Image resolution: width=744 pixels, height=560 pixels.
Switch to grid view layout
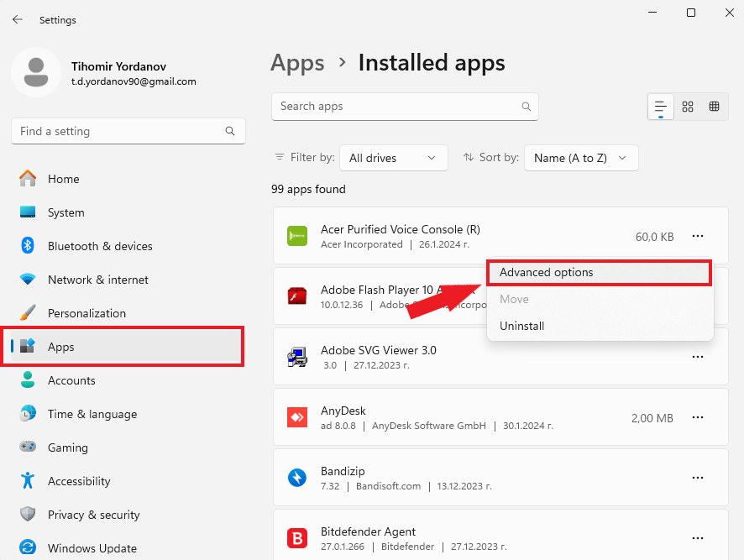tap(688, 107)
